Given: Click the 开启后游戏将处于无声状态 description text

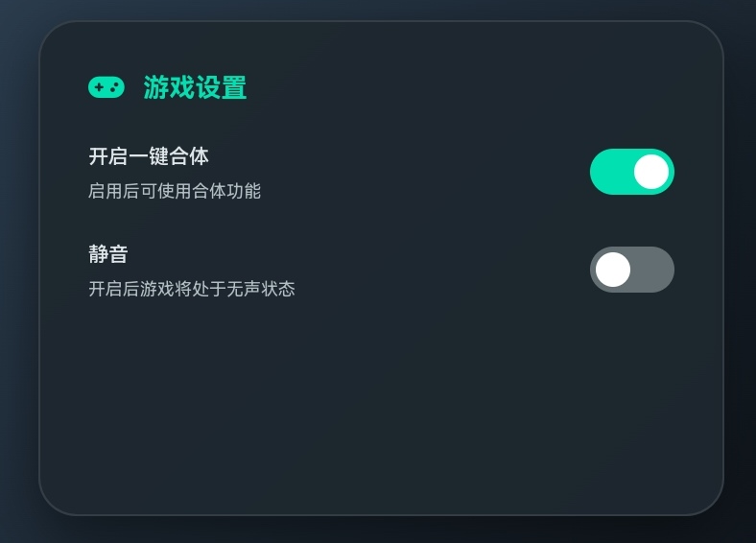Looking at the screenshot, I should point(192,289).
